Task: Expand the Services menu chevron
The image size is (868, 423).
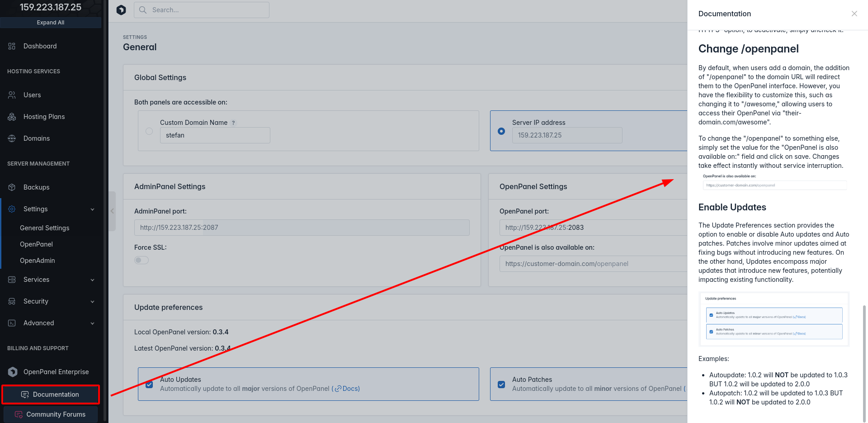Action: click(x=92, y=280)
